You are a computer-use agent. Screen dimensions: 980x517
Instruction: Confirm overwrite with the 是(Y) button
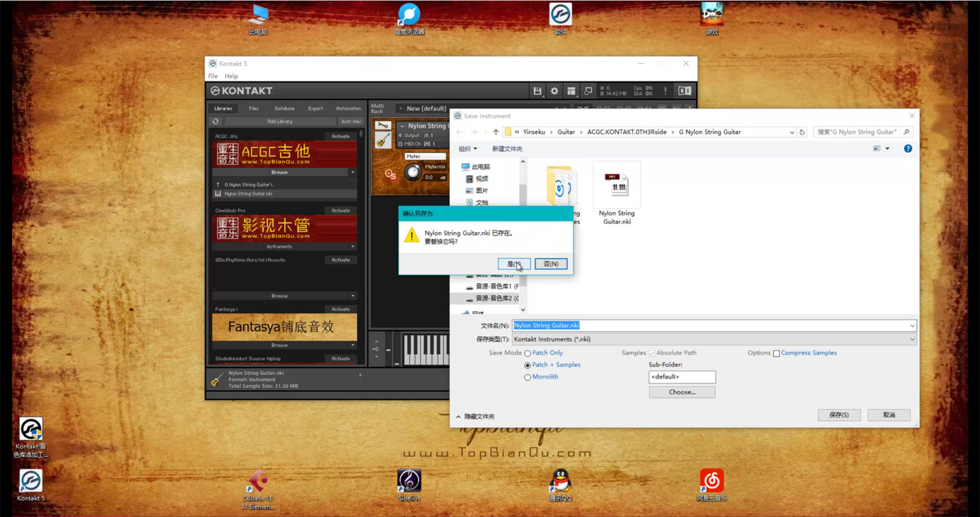pyautogui.click(x=514, y=264)
